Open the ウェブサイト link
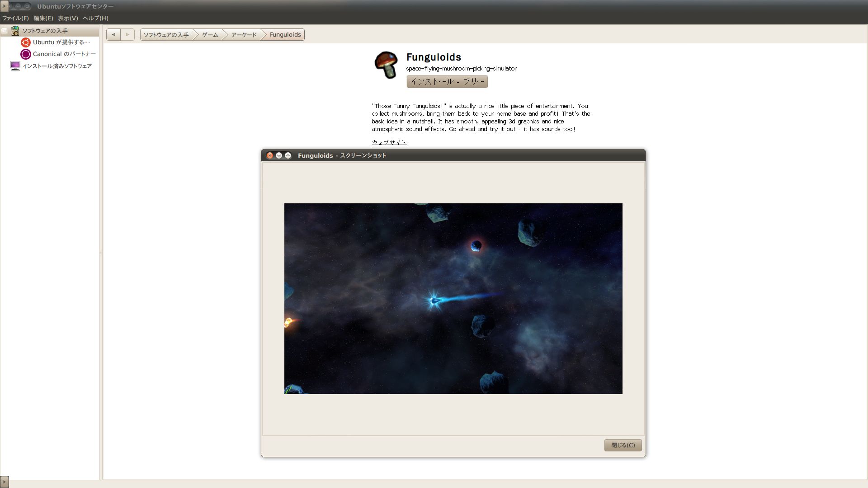The height and width of the screenshot is (488, 868). (x=389, y=142)
